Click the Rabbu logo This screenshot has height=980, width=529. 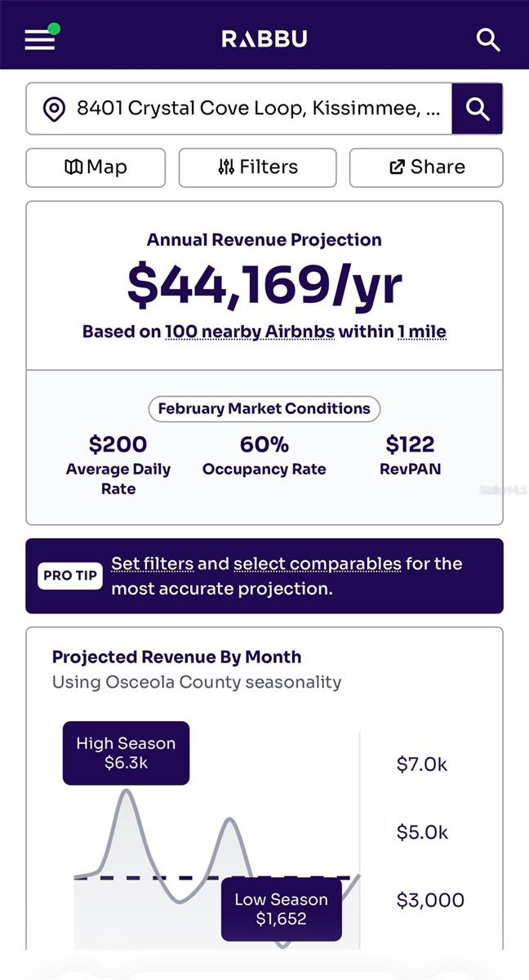pyautogui.click(x=264, y=38)
